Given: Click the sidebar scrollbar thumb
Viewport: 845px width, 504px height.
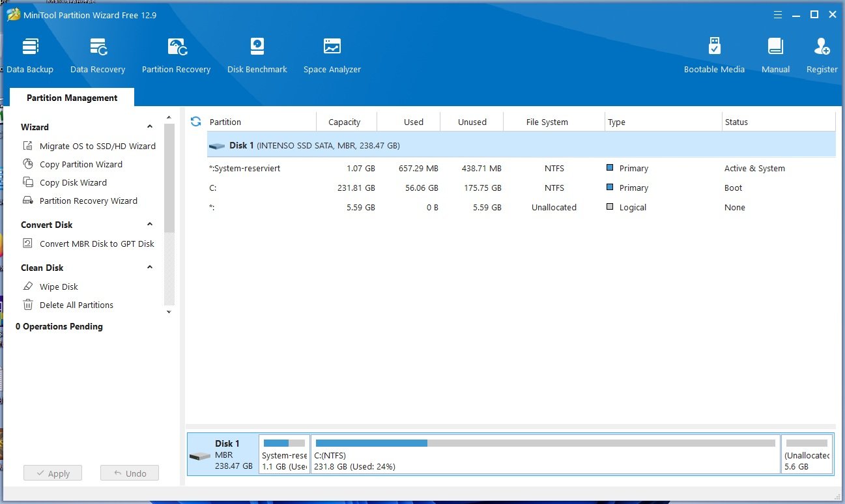Looking at the screenshot, I should point(169,177).
